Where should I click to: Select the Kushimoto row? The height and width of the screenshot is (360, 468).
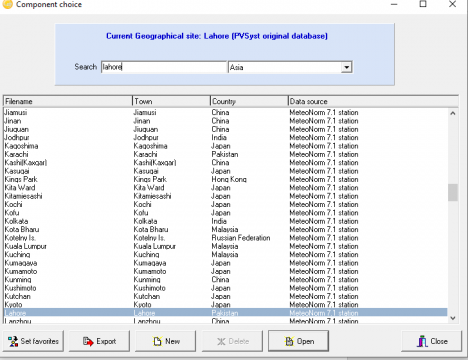point(225,288)
